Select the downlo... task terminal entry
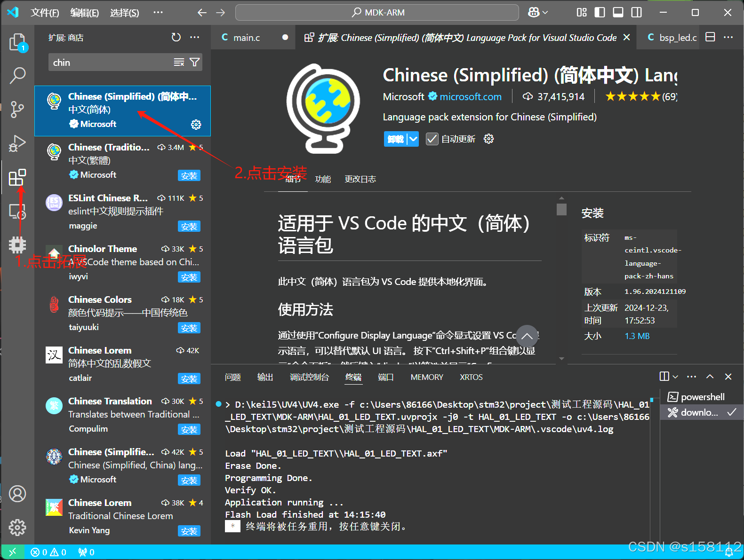Image resolution: width=744 pixels, height=560 pixels. click(x=701, y=412)
